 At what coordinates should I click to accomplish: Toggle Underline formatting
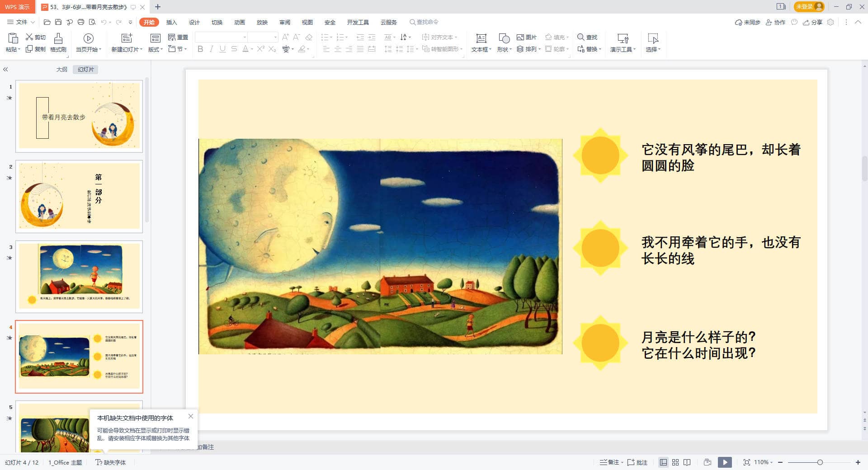[222, 49]
